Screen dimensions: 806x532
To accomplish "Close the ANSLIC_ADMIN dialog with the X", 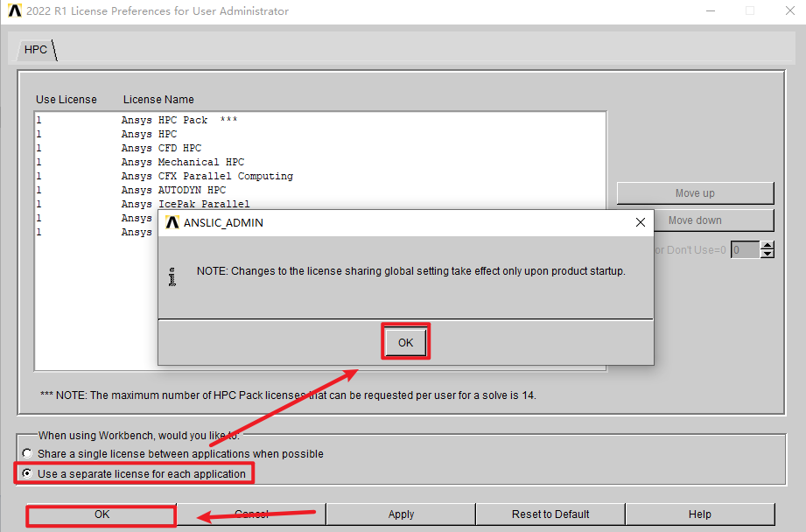I will 641,222.
